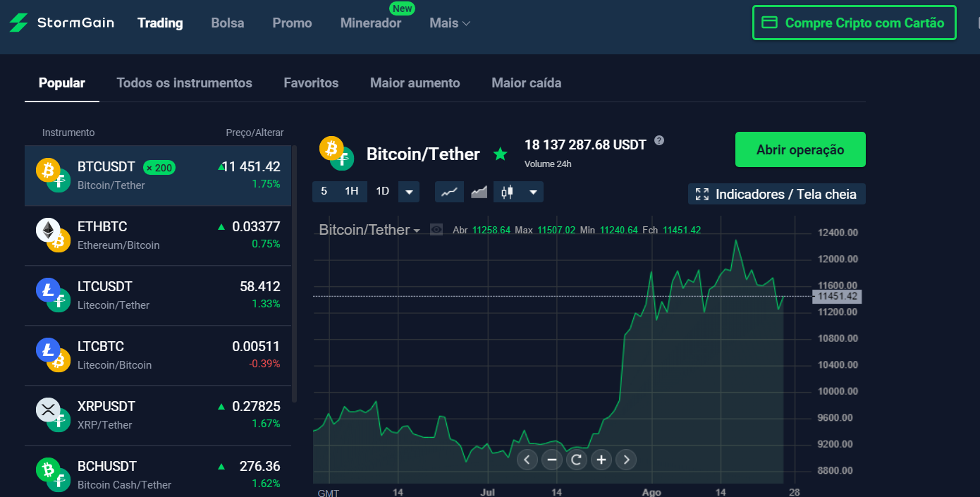Screen dimensions: 980x497
Task: Select the line chart type icon
Action: pos(449,191)
